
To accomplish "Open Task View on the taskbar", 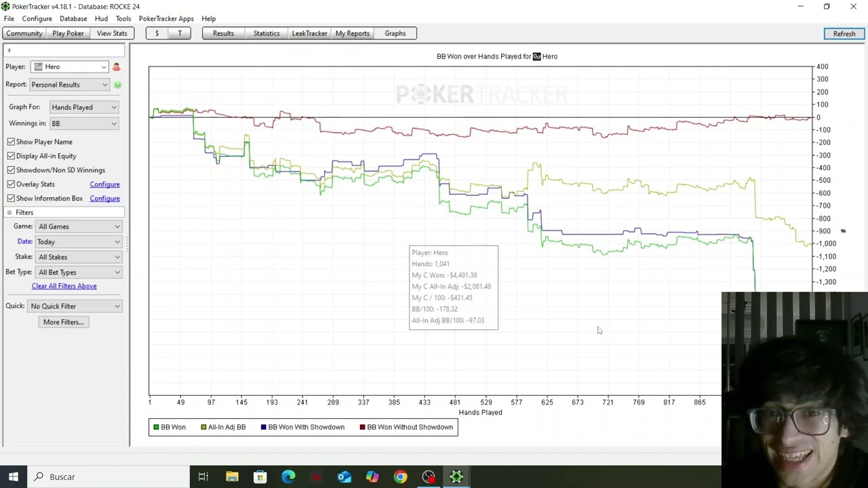I will tap(203, 476).
